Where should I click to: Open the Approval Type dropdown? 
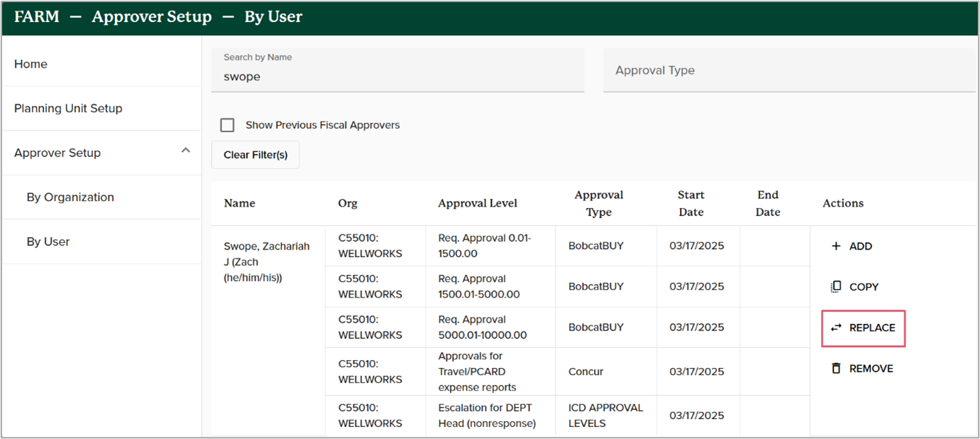789,70
